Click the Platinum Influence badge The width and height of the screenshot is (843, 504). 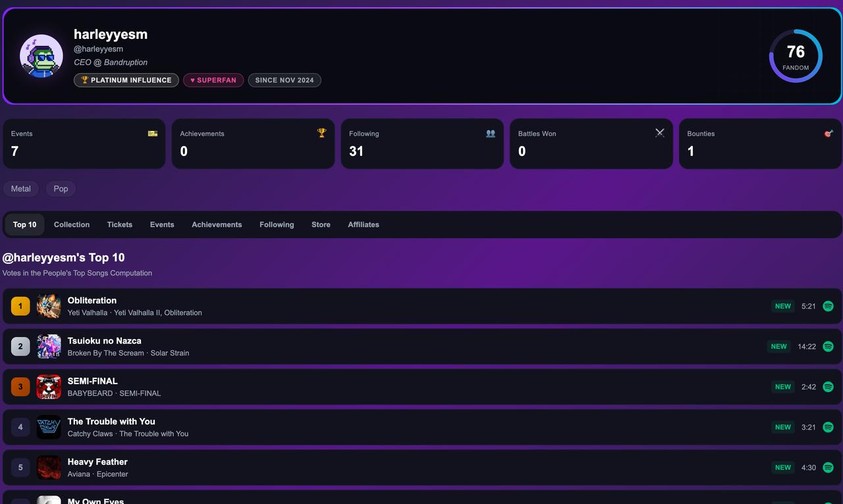[126, 80]
